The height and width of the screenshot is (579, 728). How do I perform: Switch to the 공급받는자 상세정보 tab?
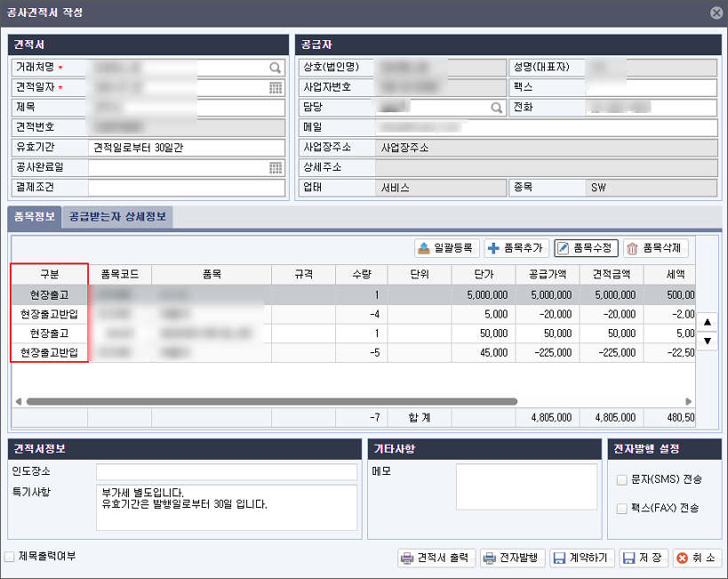(x=117, y=217)
